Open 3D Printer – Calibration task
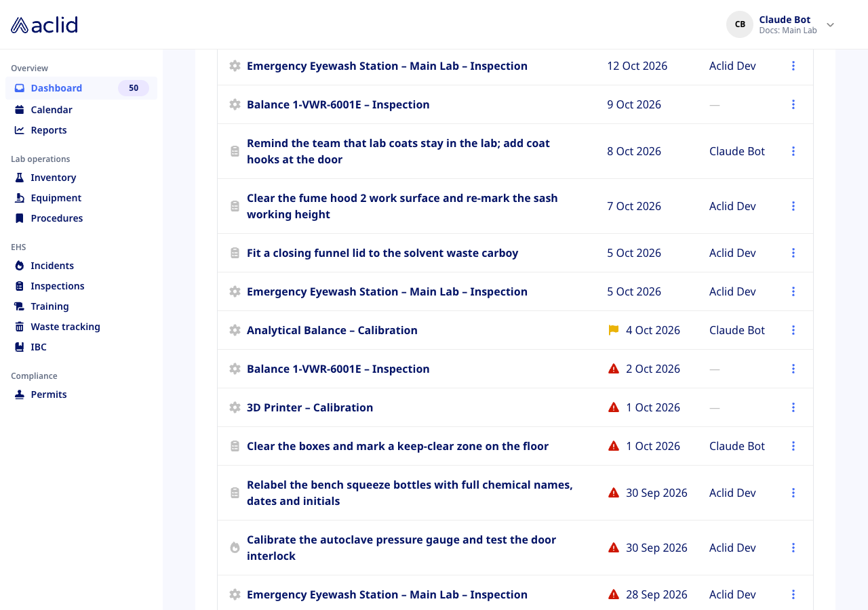 click(310, 407)
